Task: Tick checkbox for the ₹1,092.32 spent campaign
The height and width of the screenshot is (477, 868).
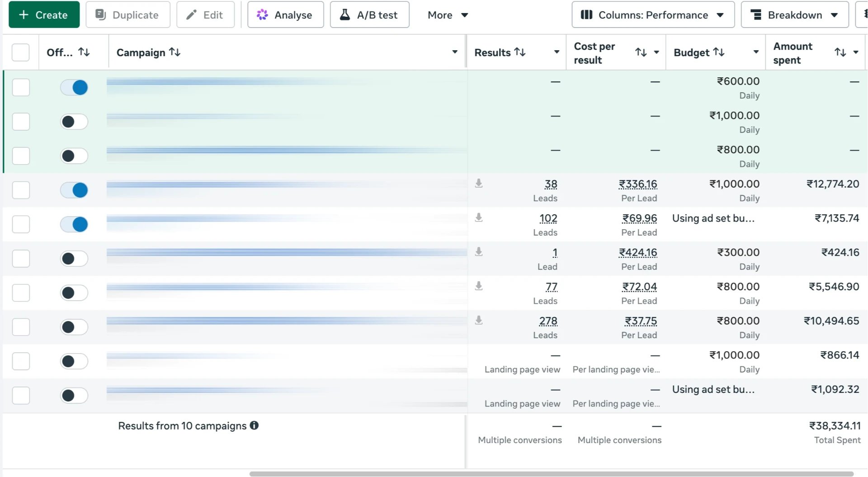Action: point(21,396)
